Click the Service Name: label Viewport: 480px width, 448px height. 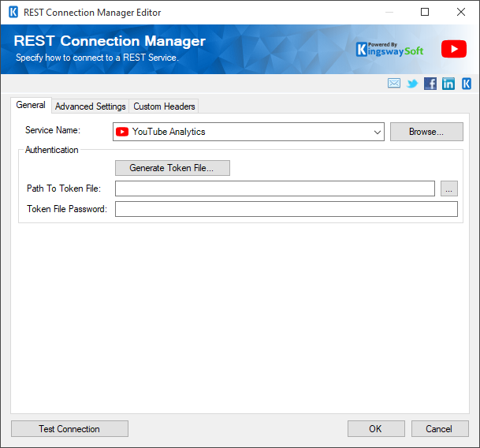pyautogui.click(x=53, y=130)
